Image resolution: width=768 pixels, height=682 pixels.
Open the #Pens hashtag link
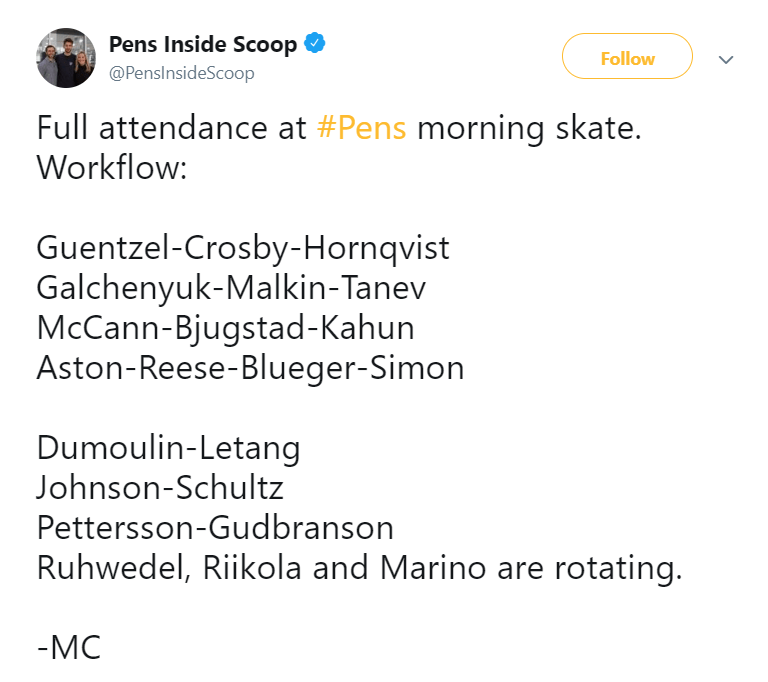[x=361, y=130]
